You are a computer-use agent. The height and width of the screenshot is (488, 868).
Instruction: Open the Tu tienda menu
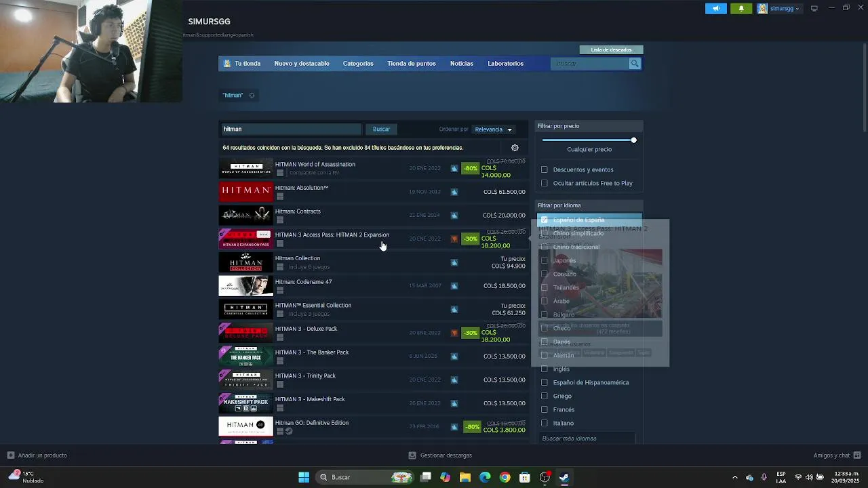[x=248, y=64]
